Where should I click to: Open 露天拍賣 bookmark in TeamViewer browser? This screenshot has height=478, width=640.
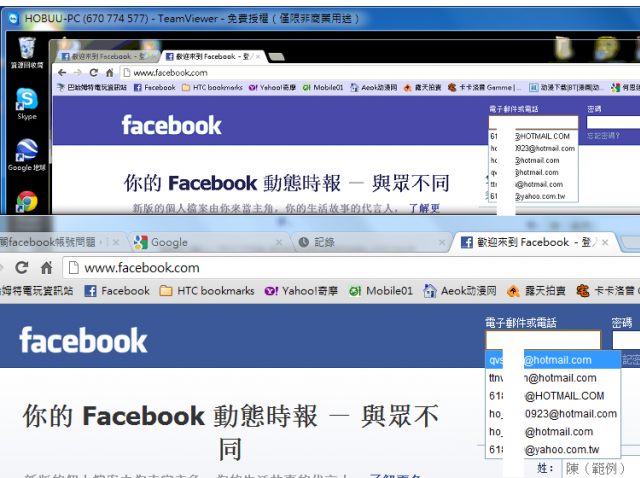click(x=422, y=87)
